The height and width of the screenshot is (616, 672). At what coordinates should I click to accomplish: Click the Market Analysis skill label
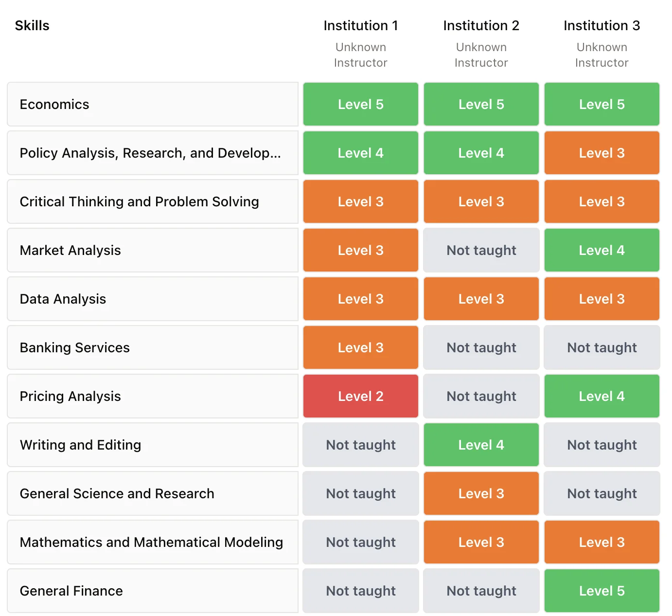tap(152, 250)
